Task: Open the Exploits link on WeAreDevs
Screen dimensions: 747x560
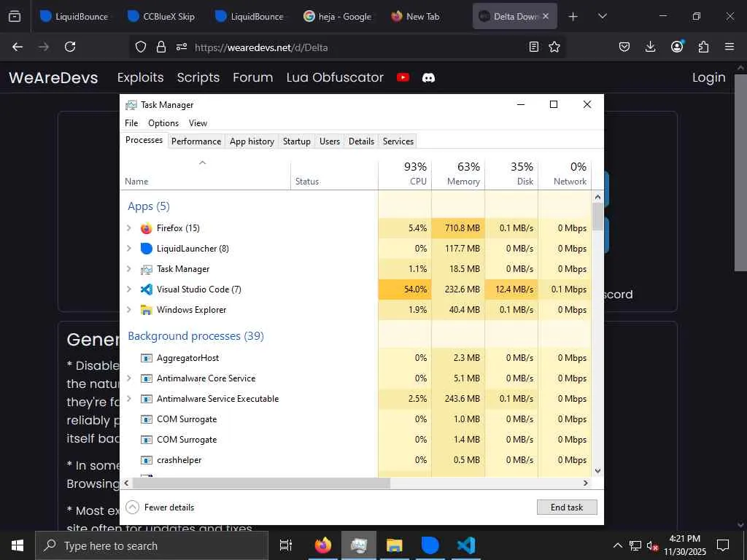Action: [141, 77]
